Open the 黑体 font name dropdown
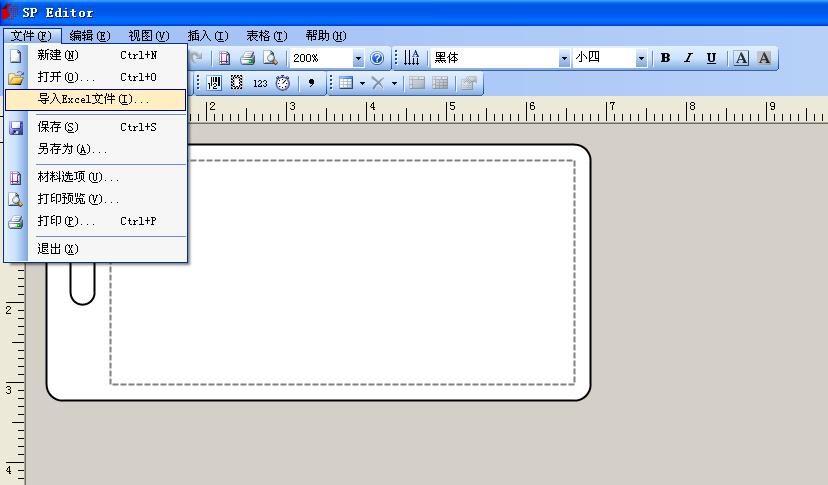 coord(564,58)
